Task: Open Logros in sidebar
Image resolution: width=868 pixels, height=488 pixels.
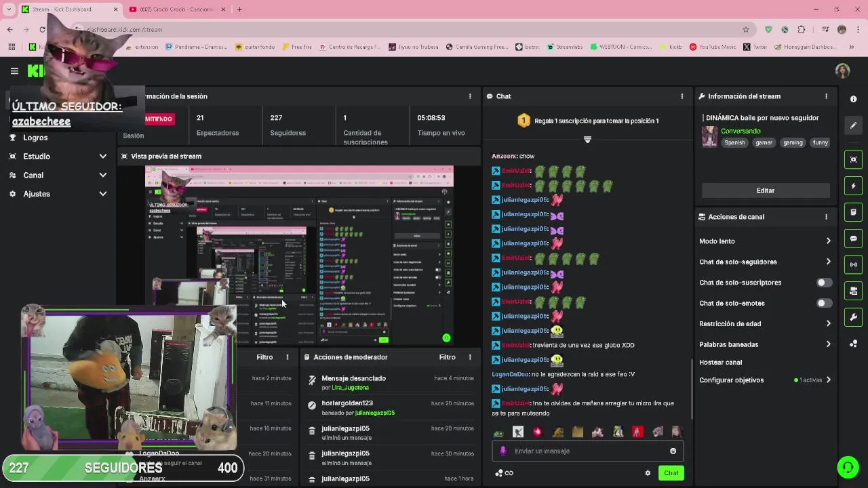Action: [35, 138]
